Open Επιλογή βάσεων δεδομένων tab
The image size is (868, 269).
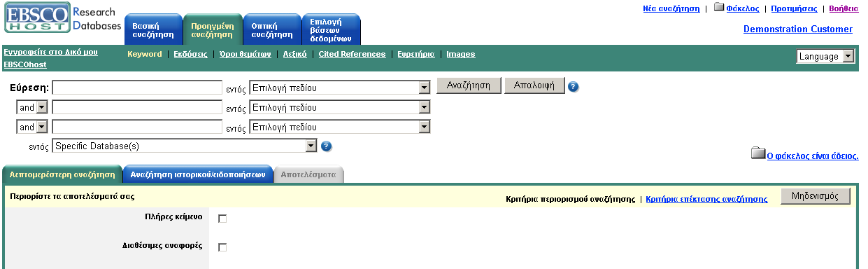332,30
